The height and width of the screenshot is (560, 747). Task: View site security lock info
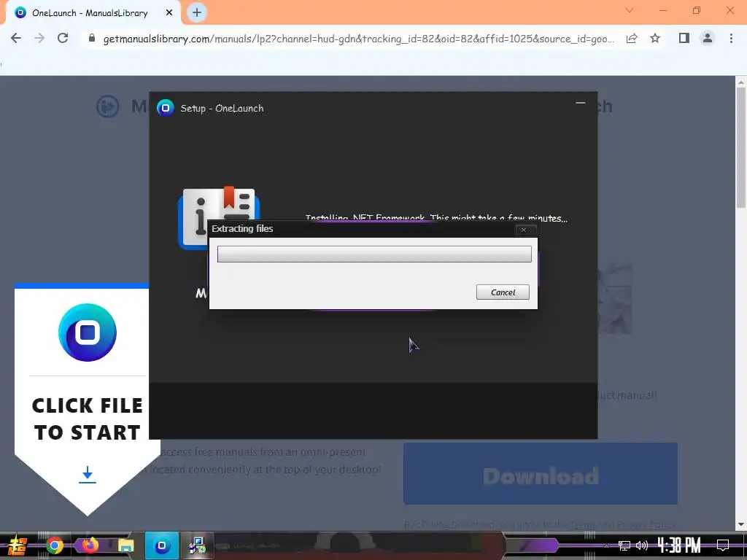[x=92, y=38]
